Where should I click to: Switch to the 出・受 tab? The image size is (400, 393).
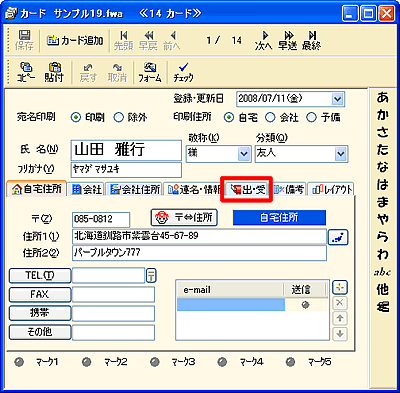point(248,189)
